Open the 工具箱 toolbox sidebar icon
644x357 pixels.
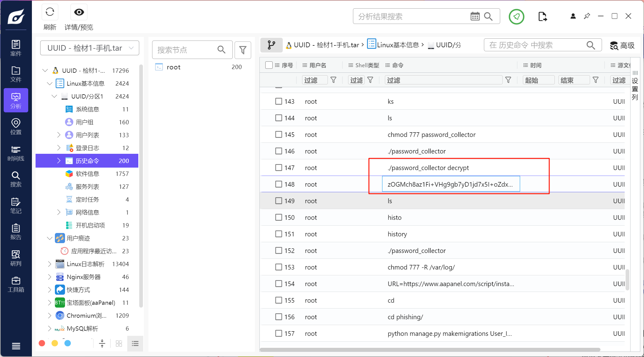[x=16, y=284]
